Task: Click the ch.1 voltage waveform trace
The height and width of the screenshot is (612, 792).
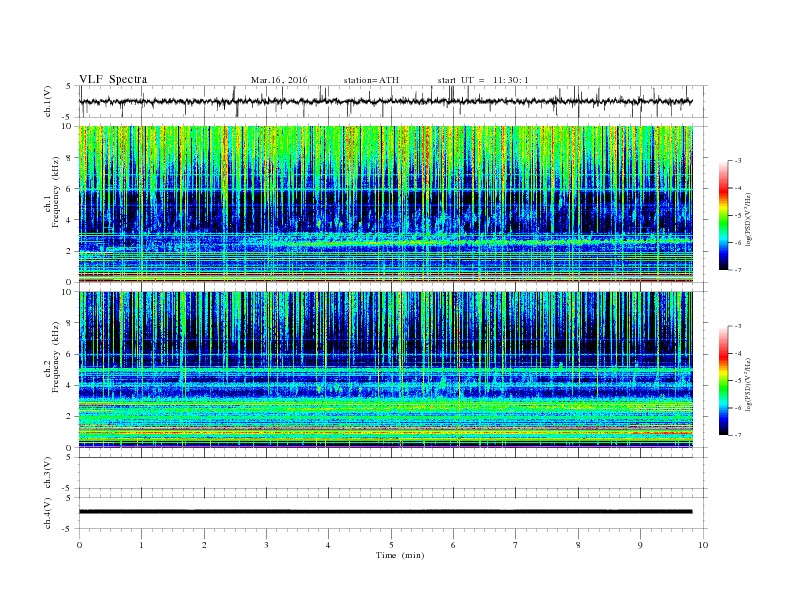Action: coord(385,101)
